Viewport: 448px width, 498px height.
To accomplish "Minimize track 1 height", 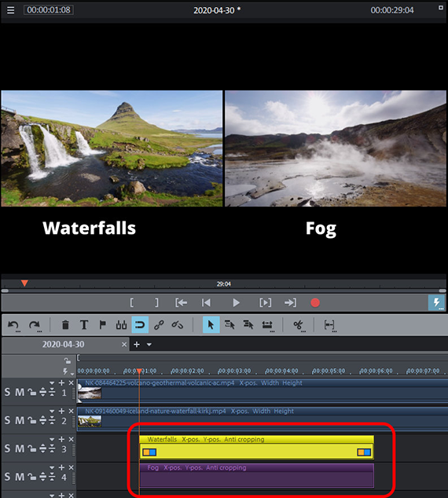I will point(52,393).
